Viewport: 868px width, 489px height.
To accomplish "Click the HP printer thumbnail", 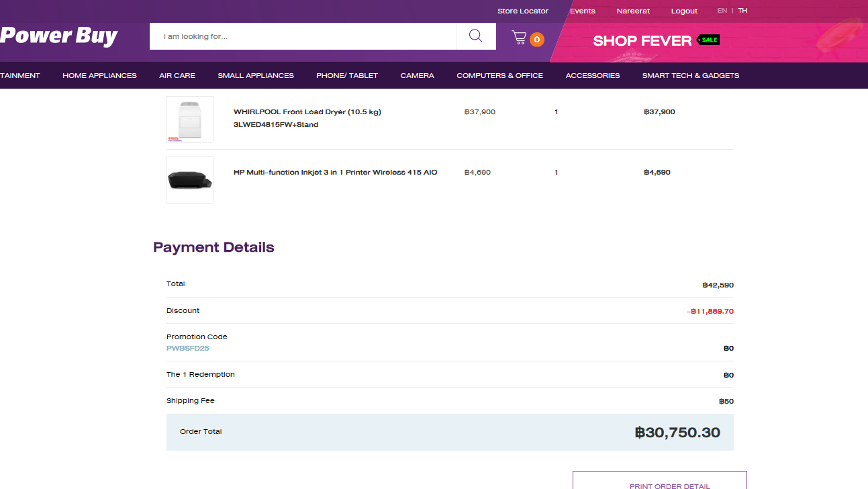I will 190,180.
